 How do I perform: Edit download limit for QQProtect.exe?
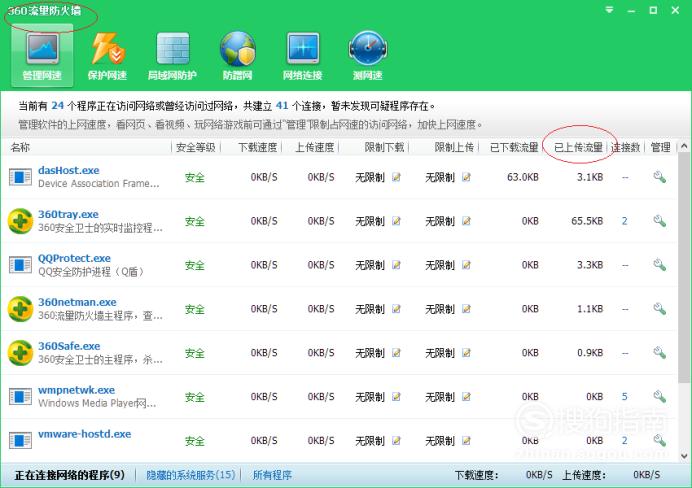[396, 265]
